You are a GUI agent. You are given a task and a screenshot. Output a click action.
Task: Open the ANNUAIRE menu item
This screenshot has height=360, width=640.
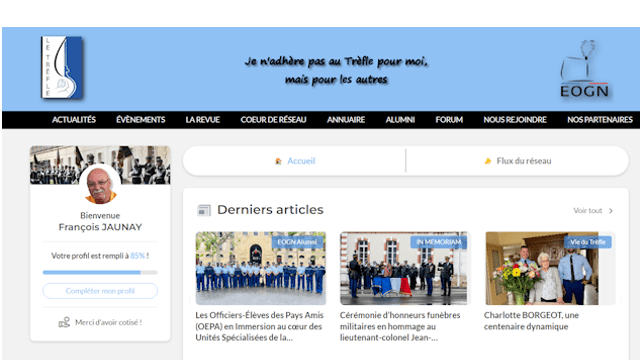click(346, 120)
